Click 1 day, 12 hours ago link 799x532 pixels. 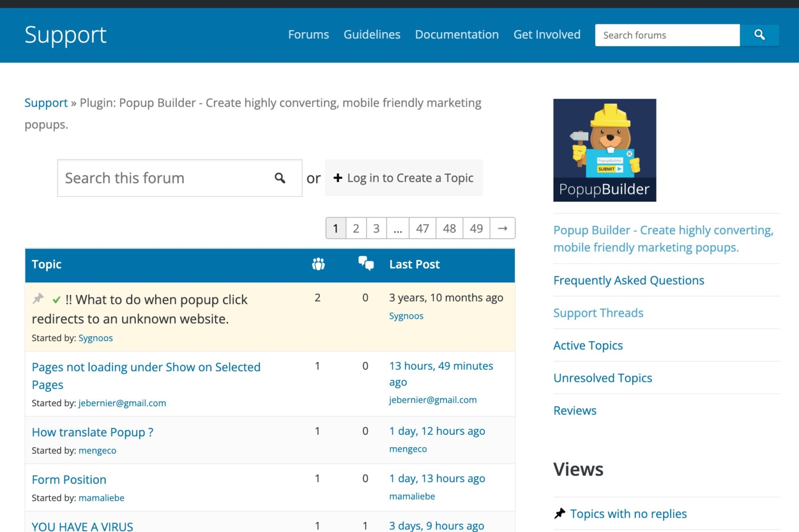tap(437, 431)
